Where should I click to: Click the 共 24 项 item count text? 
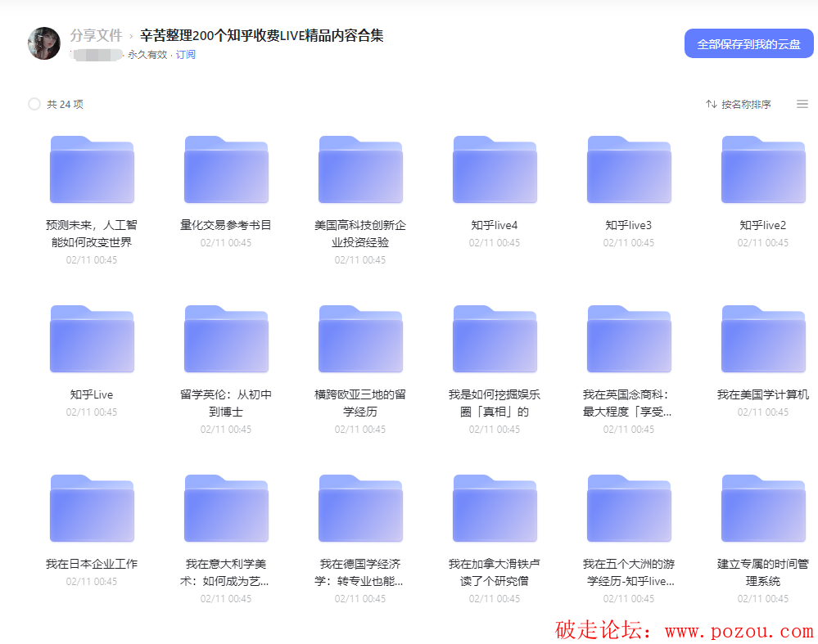pyautogui.click(x=66, y=104)
